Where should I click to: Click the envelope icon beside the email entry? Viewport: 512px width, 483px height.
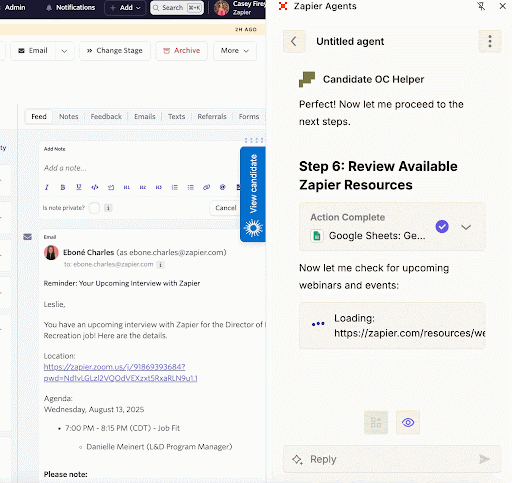(x=28, y=237)
